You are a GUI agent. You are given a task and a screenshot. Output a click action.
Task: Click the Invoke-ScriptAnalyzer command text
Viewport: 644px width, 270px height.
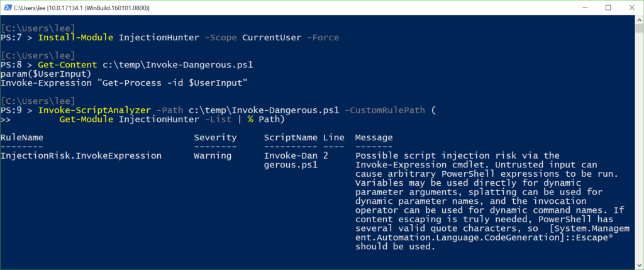coord(94,110)
